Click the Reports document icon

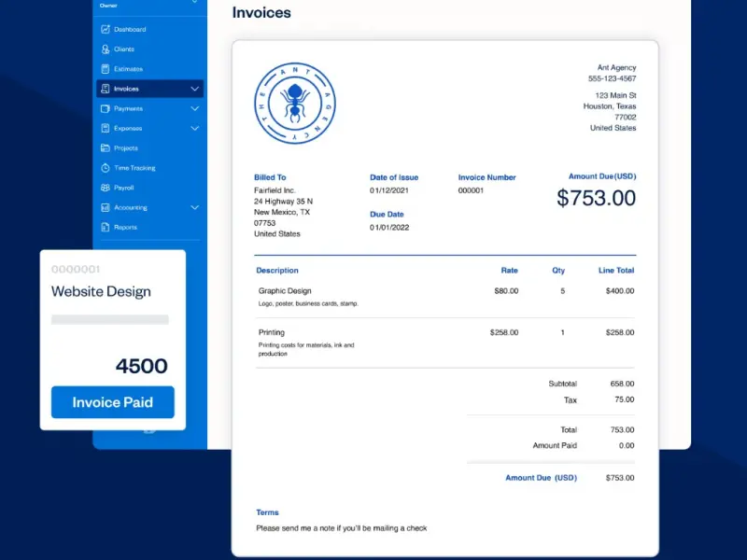[106, 227]
